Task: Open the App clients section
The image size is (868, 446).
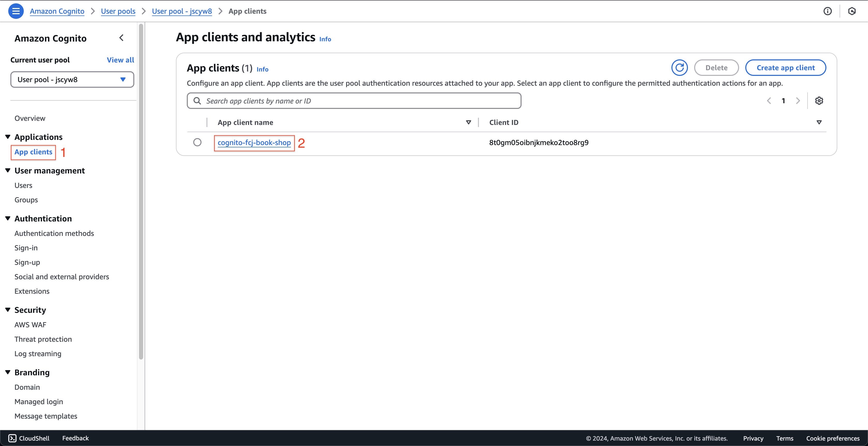Action: 33,151
